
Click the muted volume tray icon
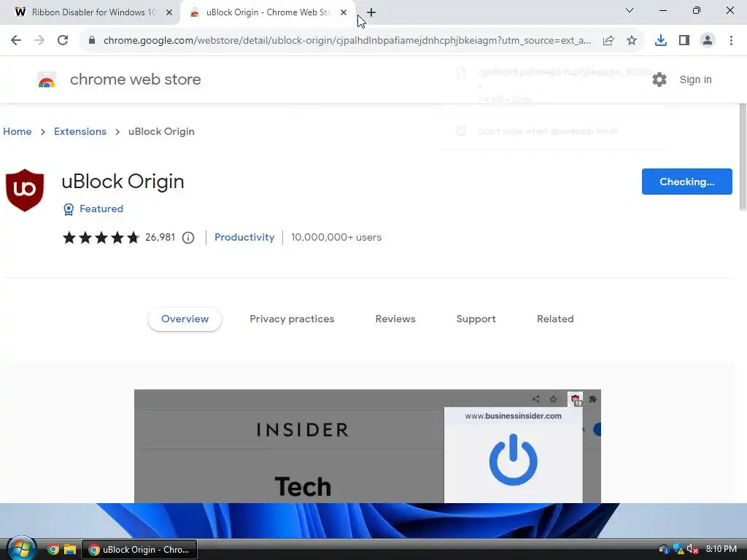(692, 550)
